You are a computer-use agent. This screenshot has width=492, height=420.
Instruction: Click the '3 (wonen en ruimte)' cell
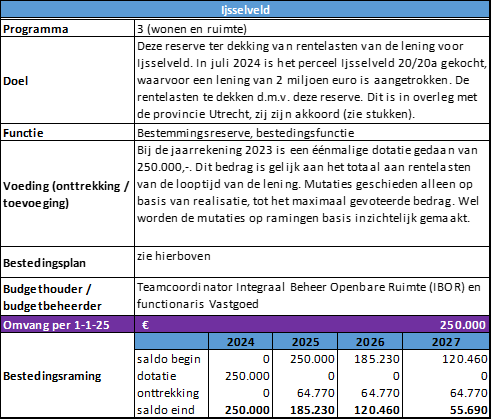pos(312,29)
